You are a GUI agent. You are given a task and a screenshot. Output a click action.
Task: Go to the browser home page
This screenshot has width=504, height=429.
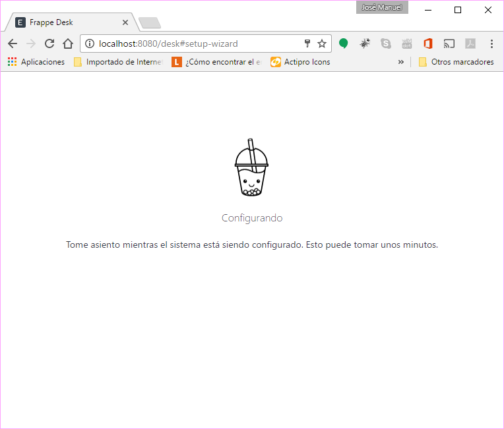pyautogui.click(x=67, y=43)
